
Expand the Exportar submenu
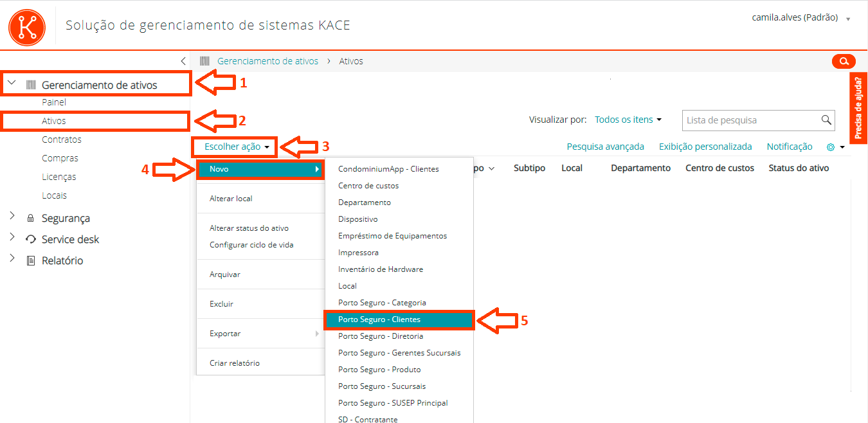(261, 334)
